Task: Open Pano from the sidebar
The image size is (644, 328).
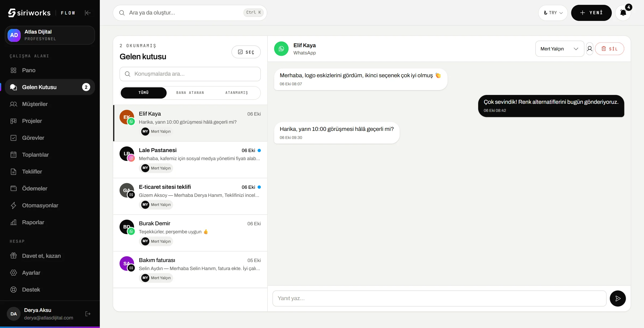Action: (50, 70)
